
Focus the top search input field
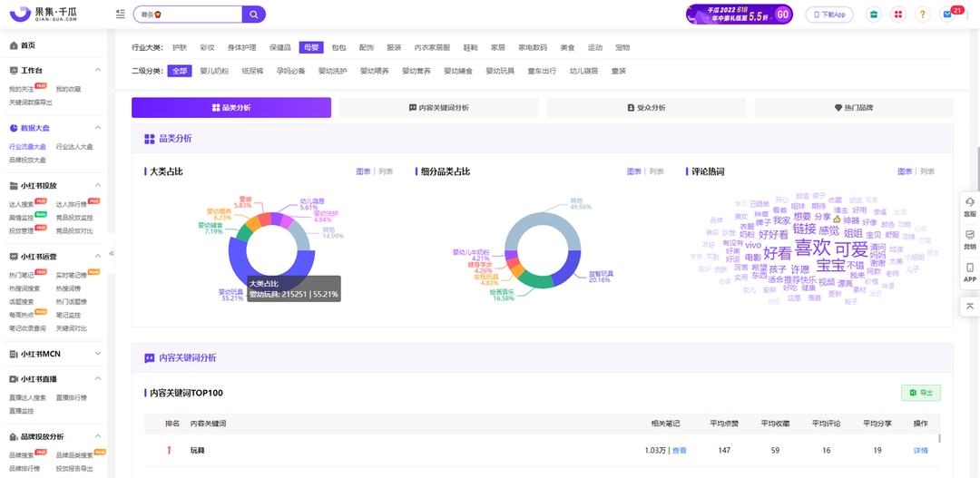[188, 14]
